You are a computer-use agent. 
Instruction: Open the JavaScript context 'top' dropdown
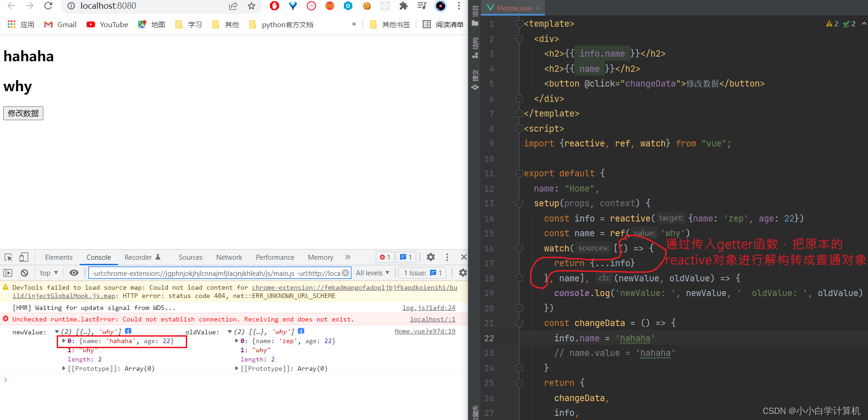click(x=49, y=273)
